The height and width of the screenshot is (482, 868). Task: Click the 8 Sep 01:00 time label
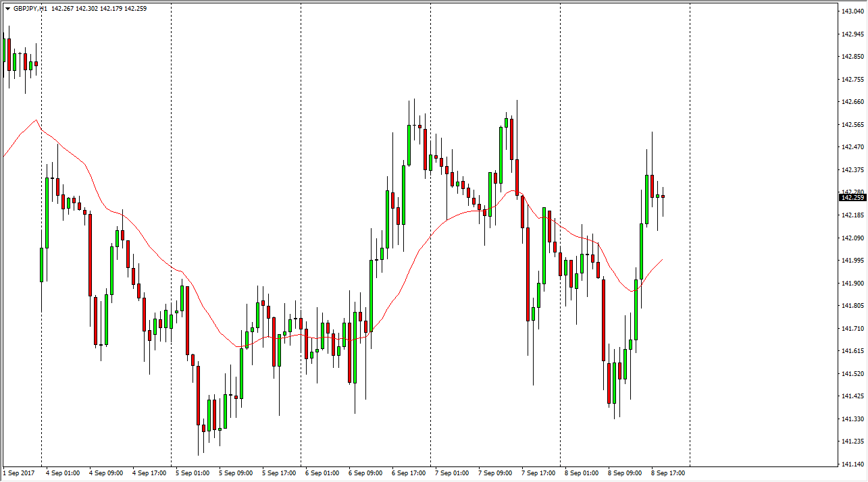[582, 473]
